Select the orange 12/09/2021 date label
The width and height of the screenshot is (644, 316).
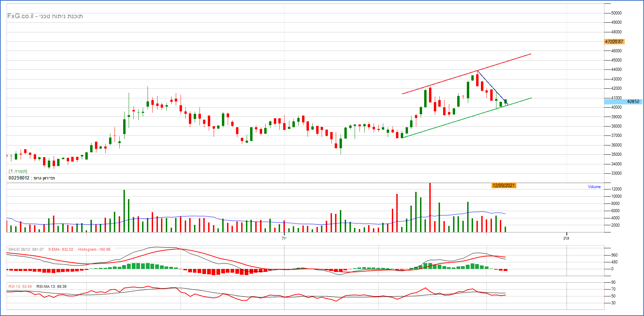[x=504, y=186]
